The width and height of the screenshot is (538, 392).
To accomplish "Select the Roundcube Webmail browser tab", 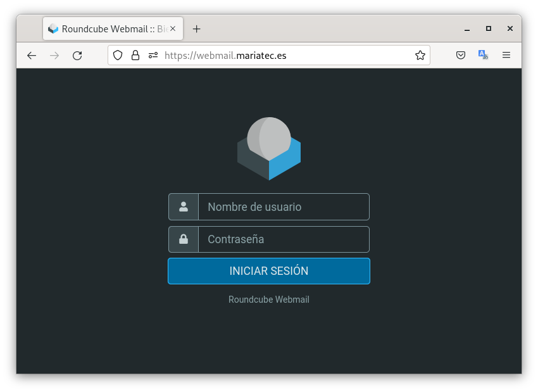I will point(108,29).
